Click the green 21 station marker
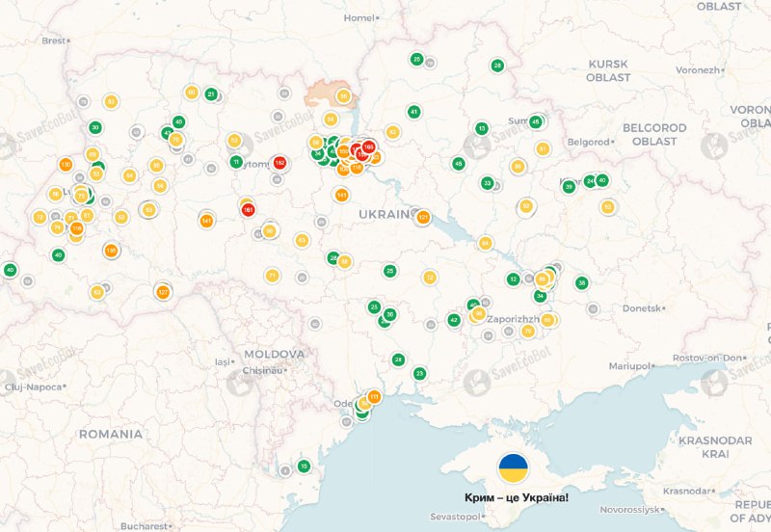Viewport: 771px width, 532px height. [211, 94]
